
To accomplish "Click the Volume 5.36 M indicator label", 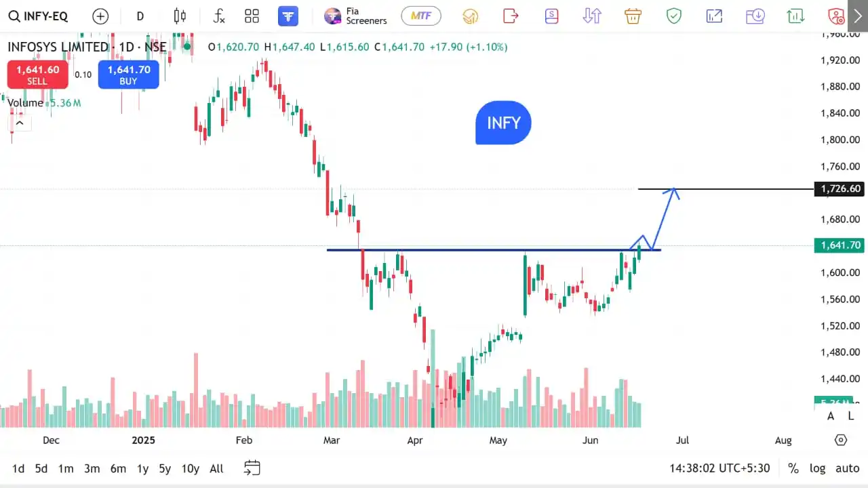I will coord(44,103).
